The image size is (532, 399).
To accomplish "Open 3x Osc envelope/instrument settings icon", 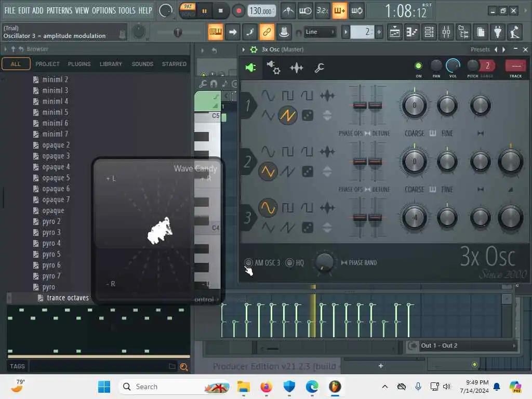I will click(273, 68).
